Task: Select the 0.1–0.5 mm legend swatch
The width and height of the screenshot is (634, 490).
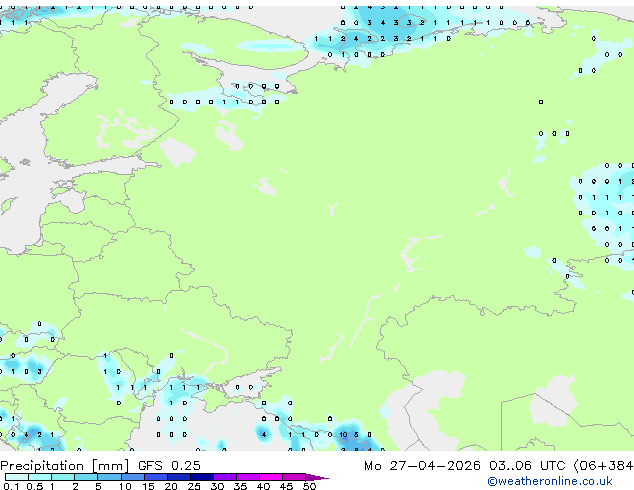Action: (17, 477)
